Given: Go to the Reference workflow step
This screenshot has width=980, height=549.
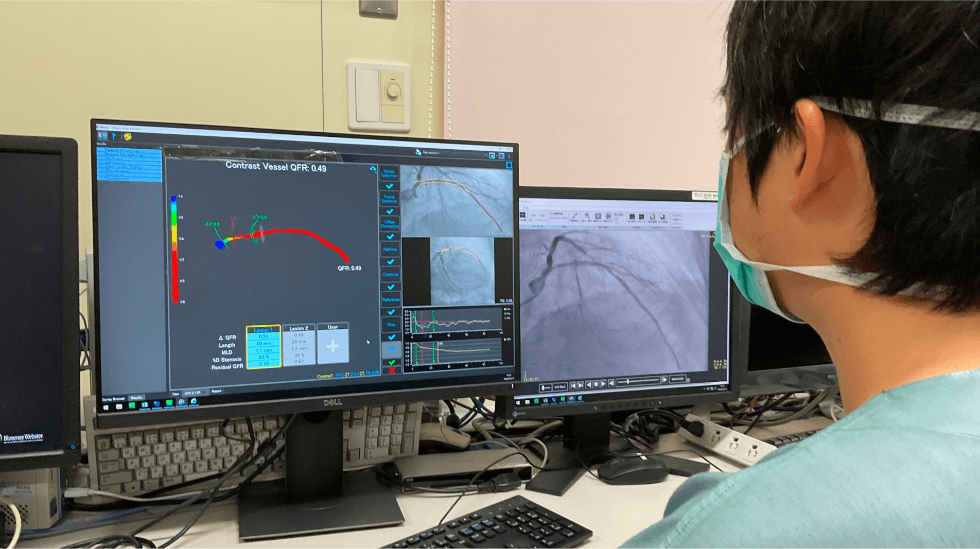Looking at the screenshot, I should click(391, 299).
